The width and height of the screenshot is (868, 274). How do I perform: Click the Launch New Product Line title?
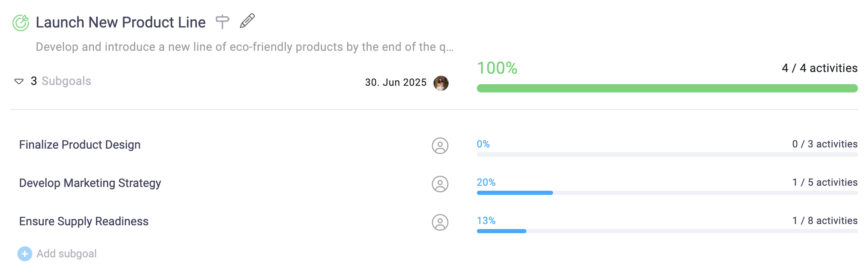[121, 22]
